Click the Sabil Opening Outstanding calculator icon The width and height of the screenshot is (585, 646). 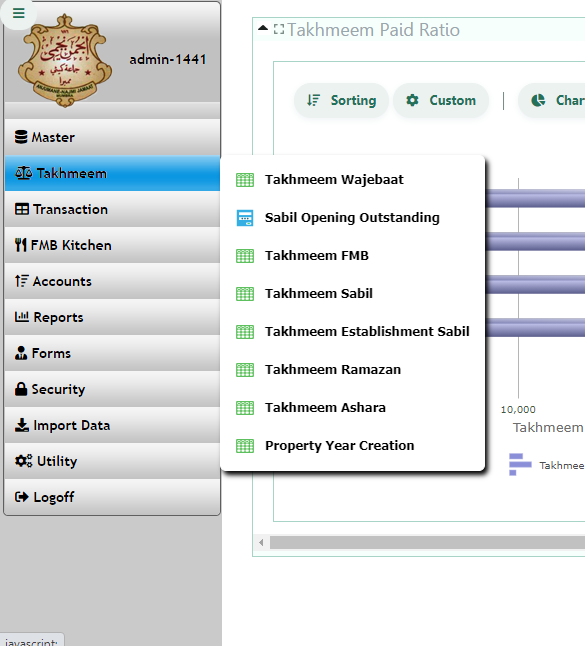point(245,218)
